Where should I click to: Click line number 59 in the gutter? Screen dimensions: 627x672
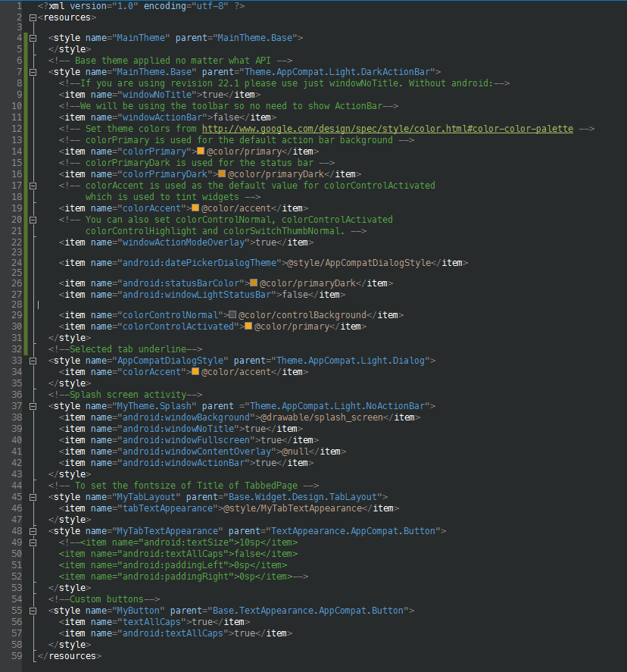click(17, 656)
